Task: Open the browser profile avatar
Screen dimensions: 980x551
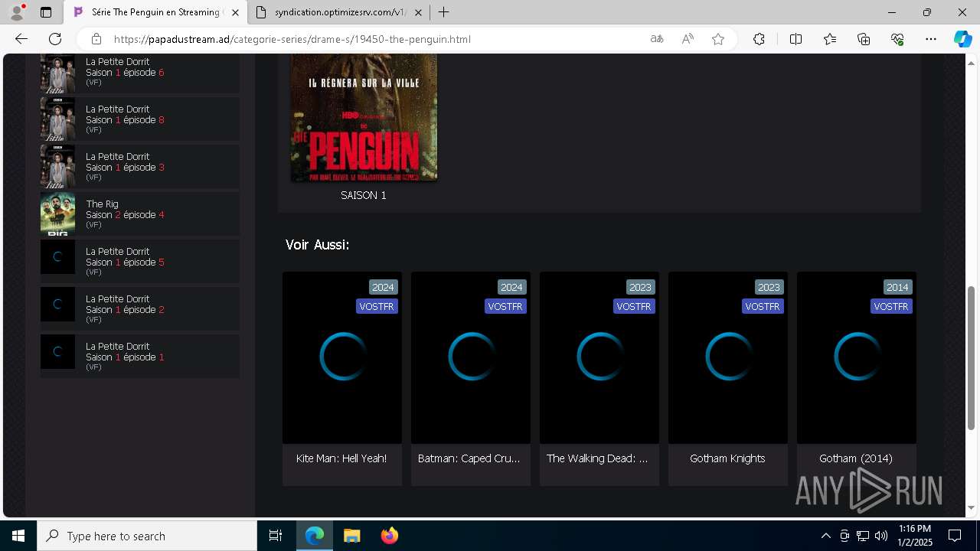Action: click(x=17, y=12)
